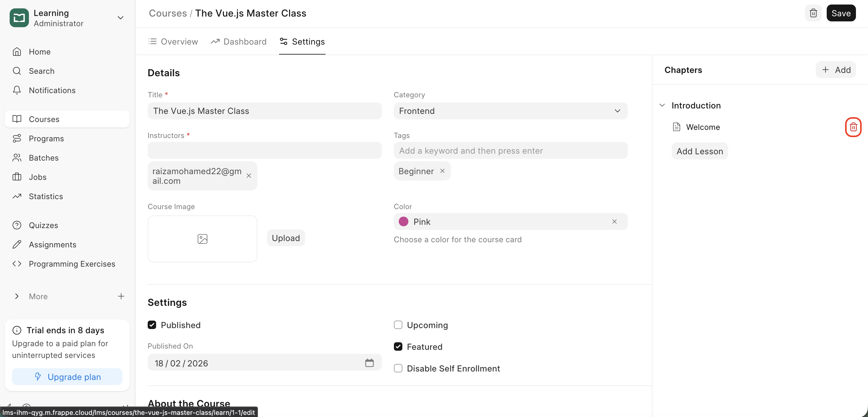Click the course image placeholder thumbnail
Image resolution: width=868 pixels, height=417 pixels.
pyautogui.click(x=202, y=239)
